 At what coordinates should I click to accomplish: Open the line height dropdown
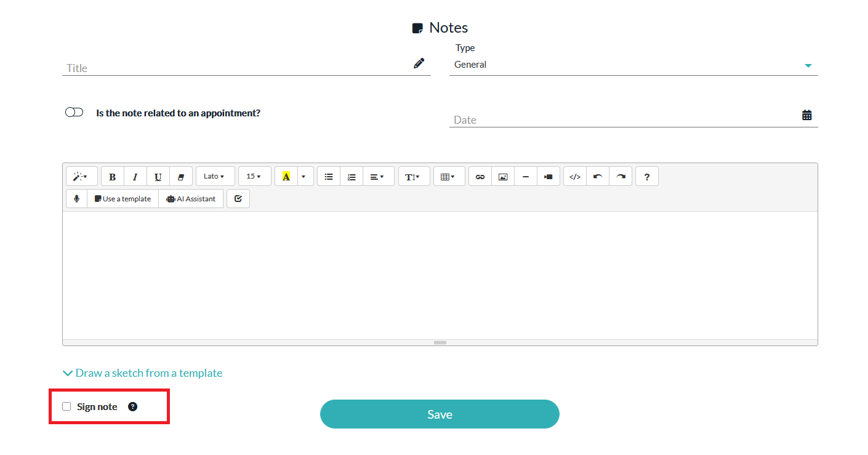coord(414,177)
